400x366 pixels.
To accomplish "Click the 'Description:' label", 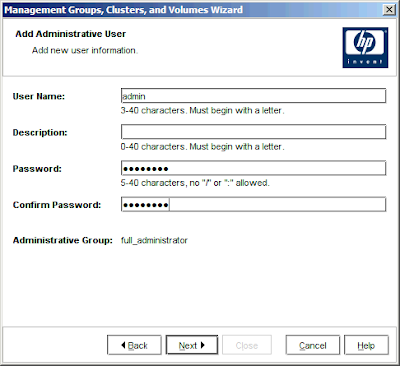I will 40,133.
